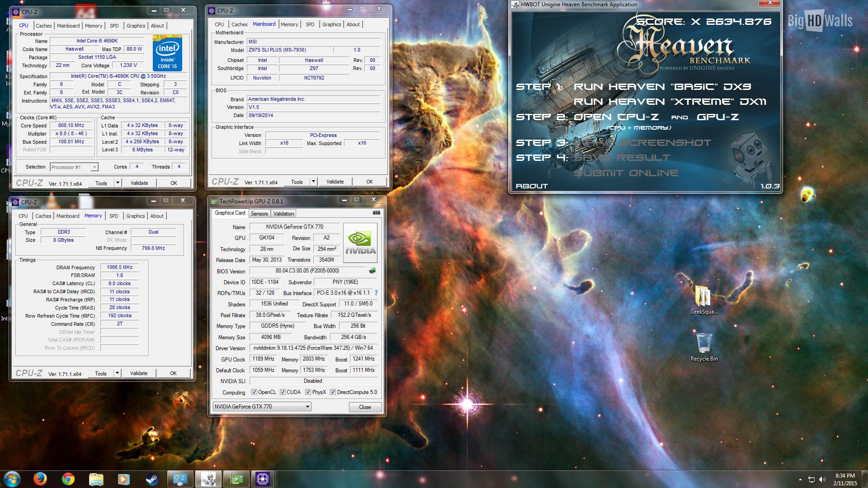Open Graphics tab in Memory CPU-Z window
The image size is (868, 488).
coord(136,216)
